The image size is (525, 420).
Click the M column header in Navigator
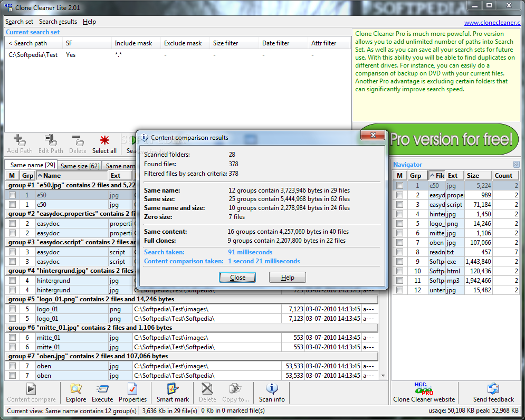coord(399,176)
